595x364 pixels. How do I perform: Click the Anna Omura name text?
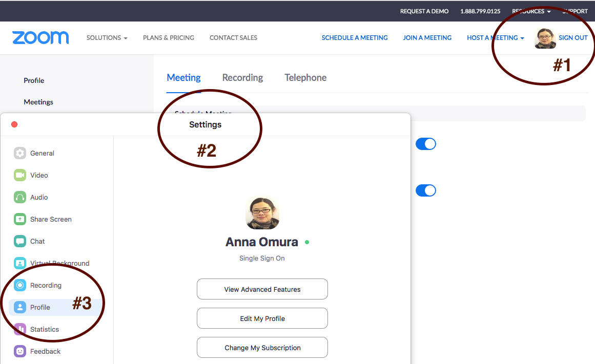[262, 242]
